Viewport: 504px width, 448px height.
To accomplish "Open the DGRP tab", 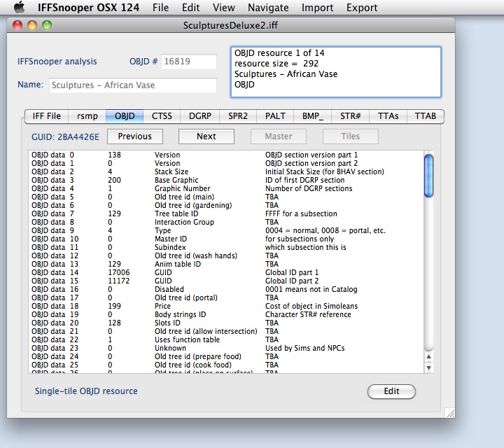I will (x=199, y=116).
